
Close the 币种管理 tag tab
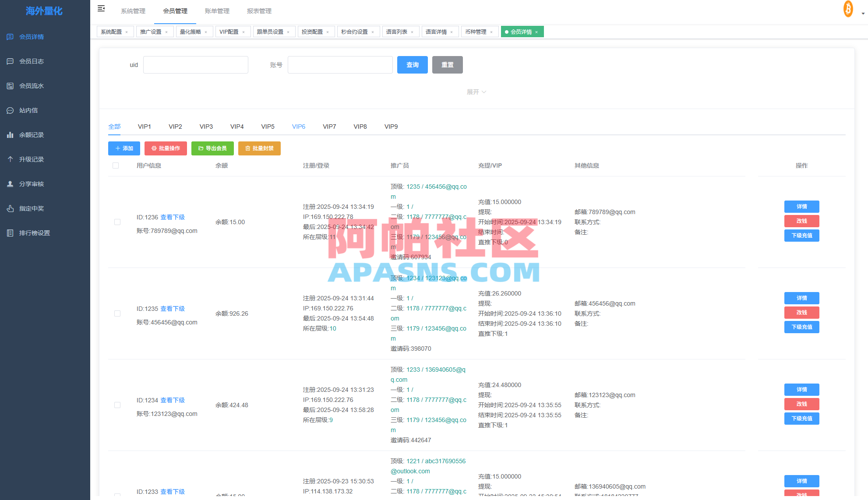coord(491,32)
